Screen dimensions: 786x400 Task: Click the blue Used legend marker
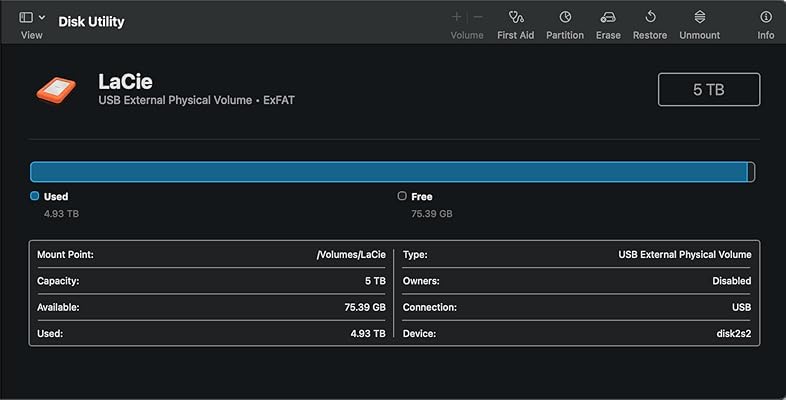coord(35,196)
